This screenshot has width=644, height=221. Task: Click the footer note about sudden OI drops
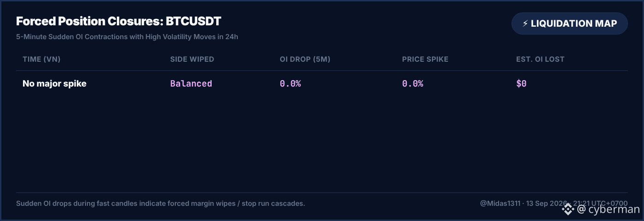161,204
